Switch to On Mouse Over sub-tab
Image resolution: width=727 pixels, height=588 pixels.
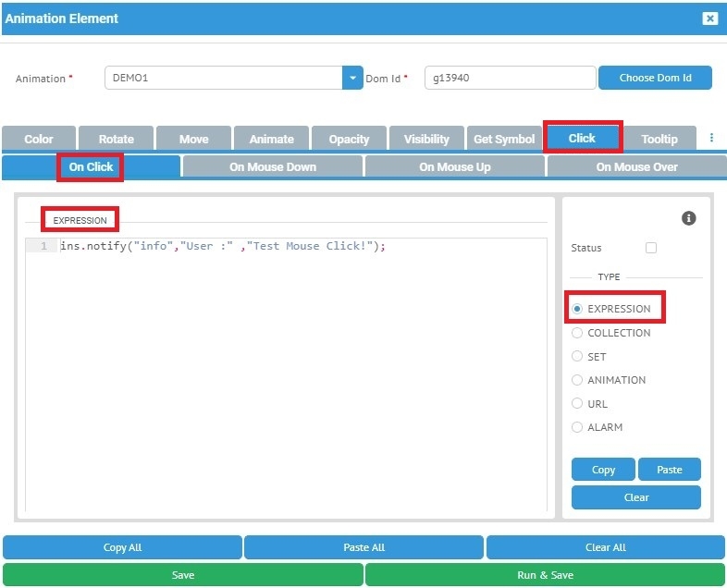click(x=636, y=167)
